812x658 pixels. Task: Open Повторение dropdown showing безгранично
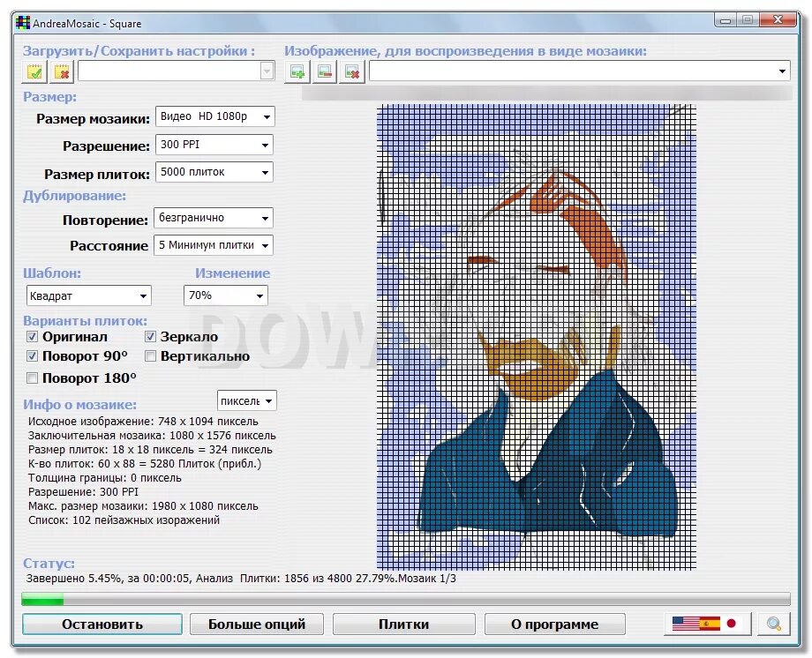point(214,218)
